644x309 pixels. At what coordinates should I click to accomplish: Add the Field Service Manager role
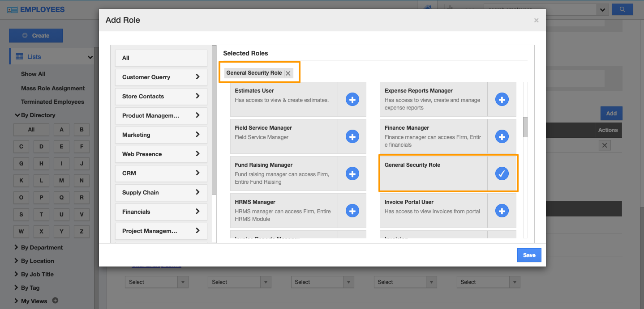pos(352,137)
